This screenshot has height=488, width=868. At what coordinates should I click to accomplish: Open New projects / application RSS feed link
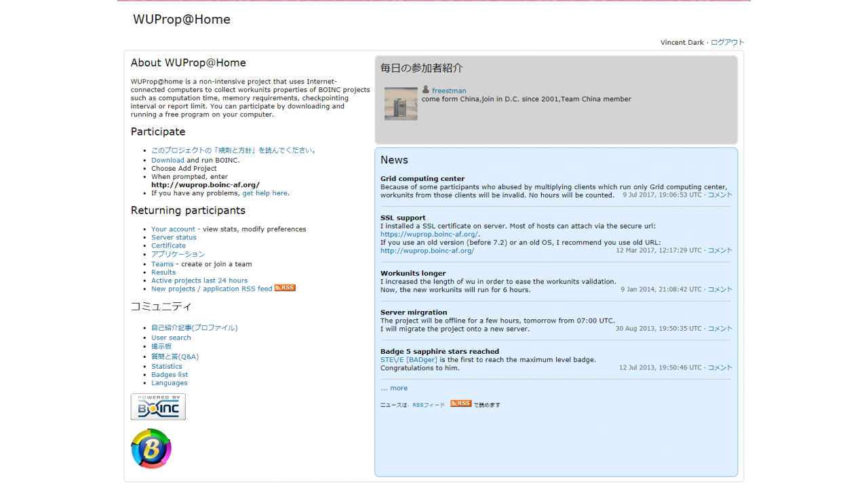click(212, 289)
